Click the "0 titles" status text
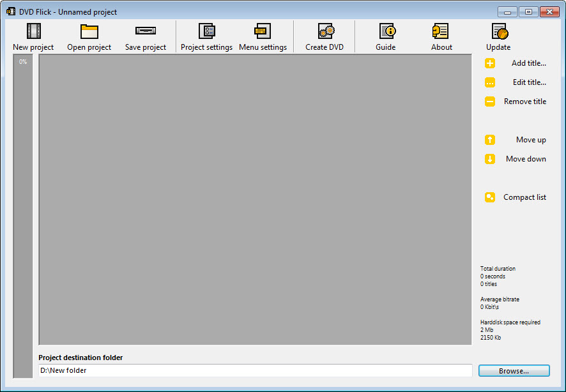 pos(489,284)
